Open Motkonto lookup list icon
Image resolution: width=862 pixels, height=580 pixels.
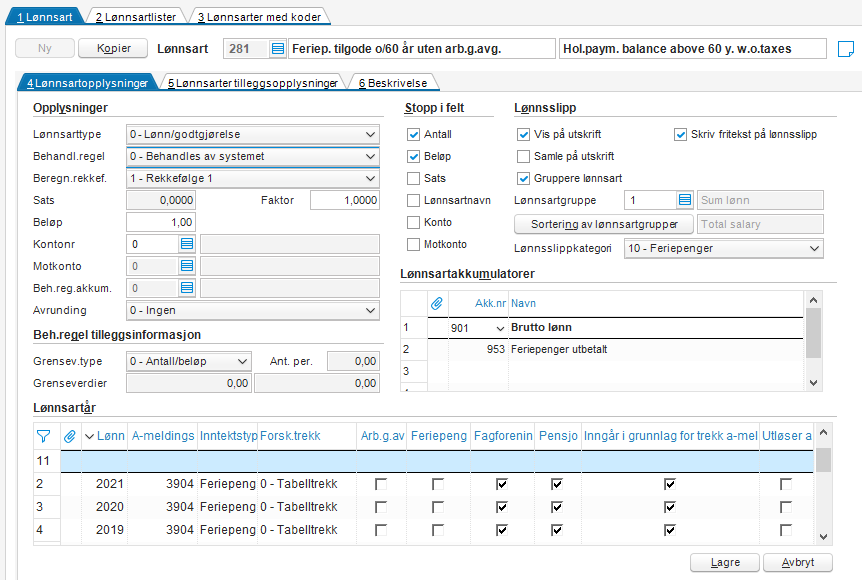coord(187,266)
